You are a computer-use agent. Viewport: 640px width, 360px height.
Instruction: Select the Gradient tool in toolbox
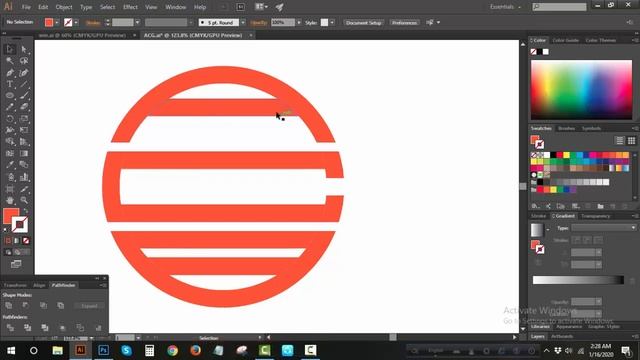24,153
